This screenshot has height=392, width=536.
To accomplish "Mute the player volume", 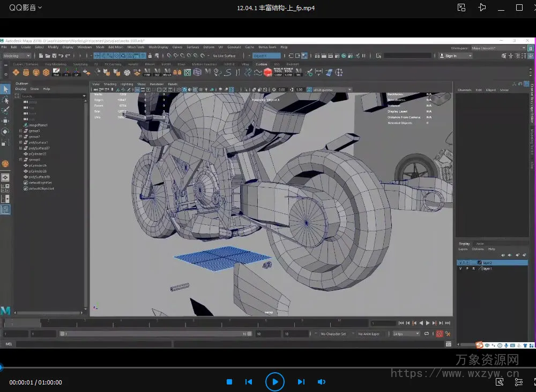I will 322,382.
